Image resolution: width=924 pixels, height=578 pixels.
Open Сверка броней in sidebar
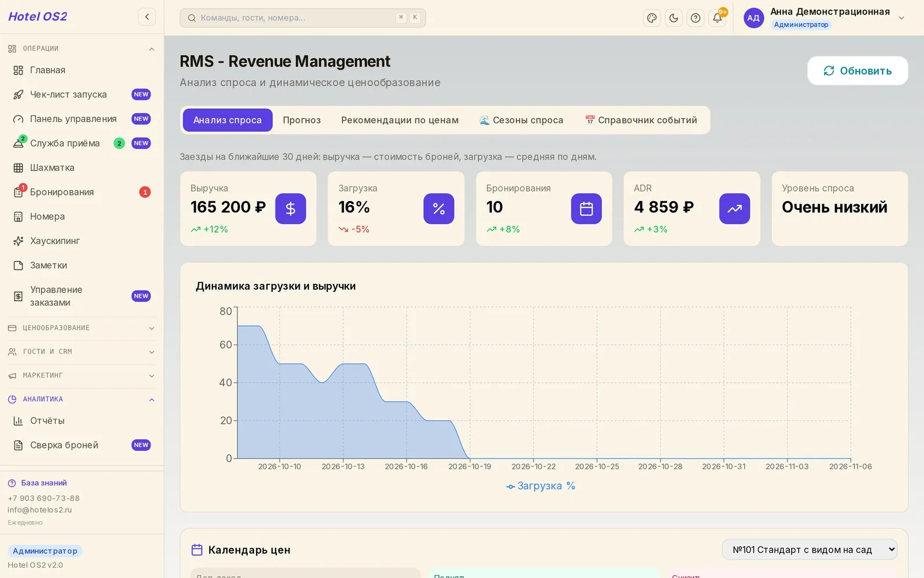tap(82, 445)
